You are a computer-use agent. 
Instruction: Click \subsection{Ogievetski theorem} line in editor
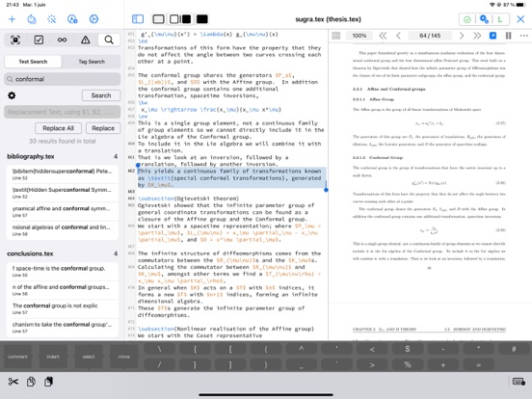[188, 199]
